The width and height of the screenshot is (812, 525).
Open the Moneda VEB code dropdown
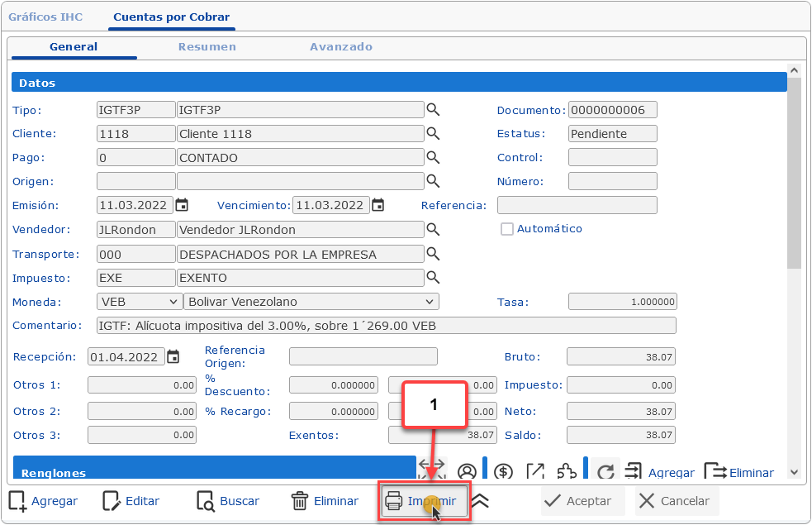pos(140,302)
